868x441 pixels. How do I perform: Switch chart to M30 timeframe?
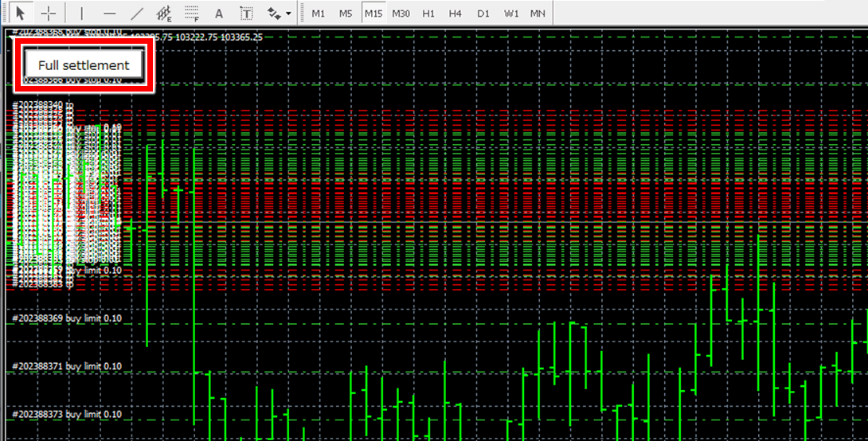(x=401, y=14)
